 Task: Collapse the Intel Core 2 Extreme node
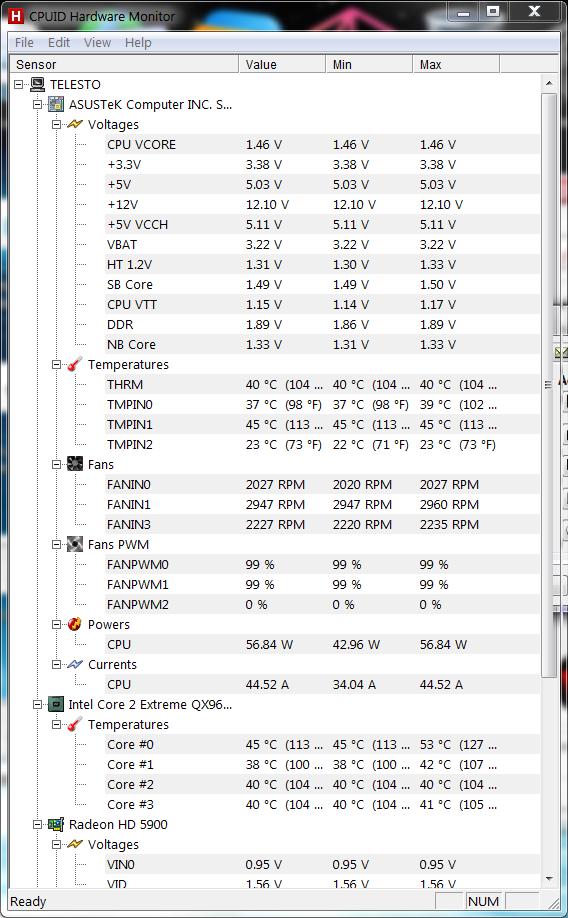[x=37, y=704]
